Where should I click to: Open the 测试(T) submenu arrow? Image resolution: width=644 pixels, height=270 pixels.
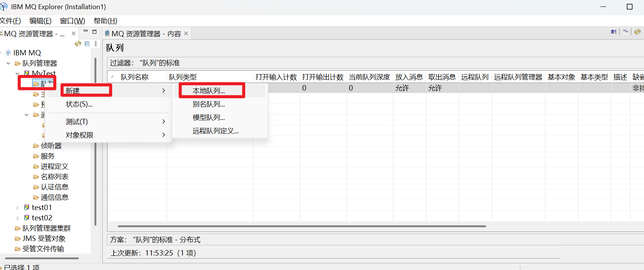point(164,121)
